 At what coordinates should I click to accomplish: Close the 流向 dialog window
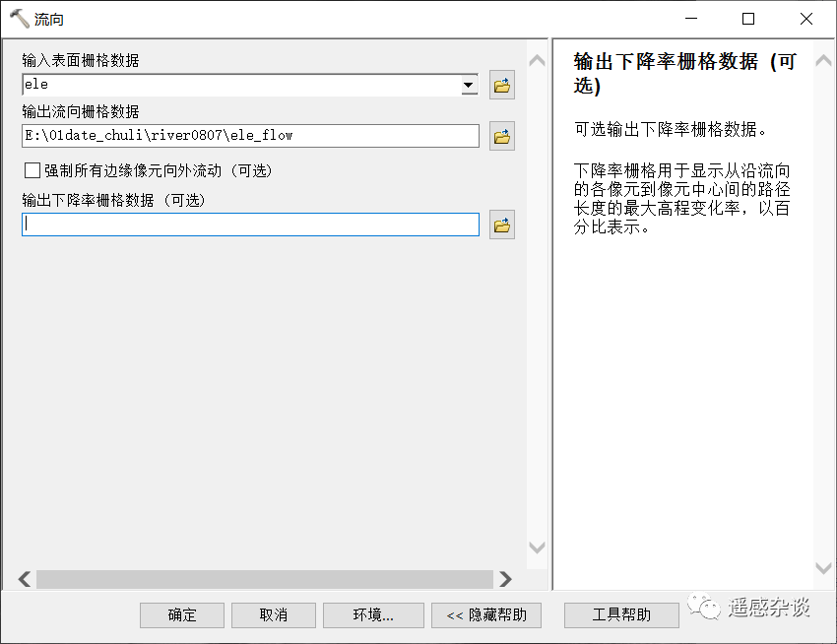pos(806,19)
